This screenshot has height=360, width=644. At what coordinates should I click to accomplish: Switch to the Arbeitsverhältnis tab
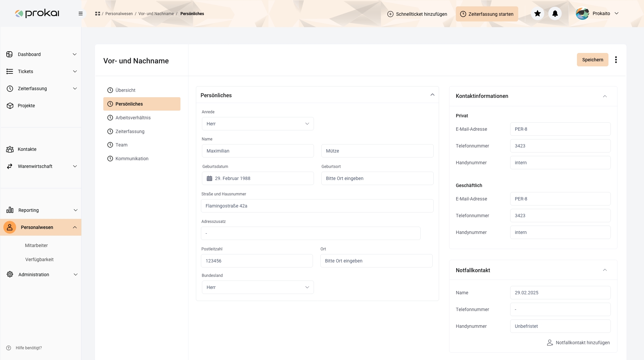(133, 118)
